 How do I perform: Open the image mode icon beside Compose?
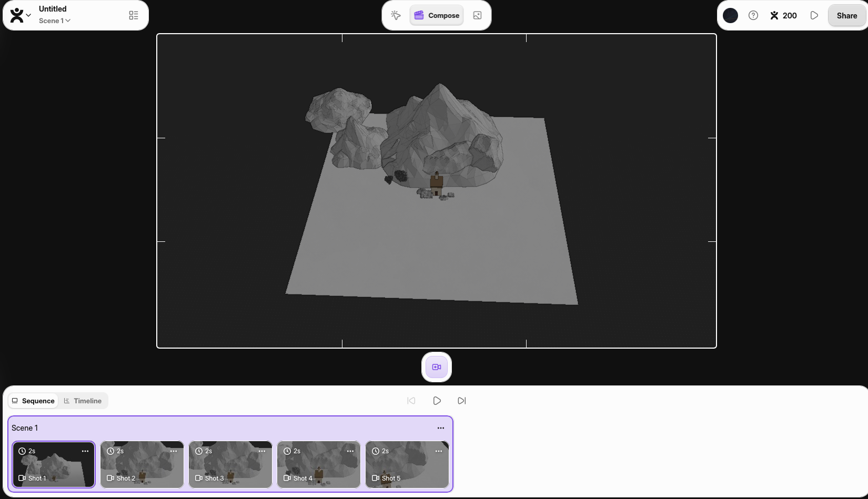click(477, 15)
